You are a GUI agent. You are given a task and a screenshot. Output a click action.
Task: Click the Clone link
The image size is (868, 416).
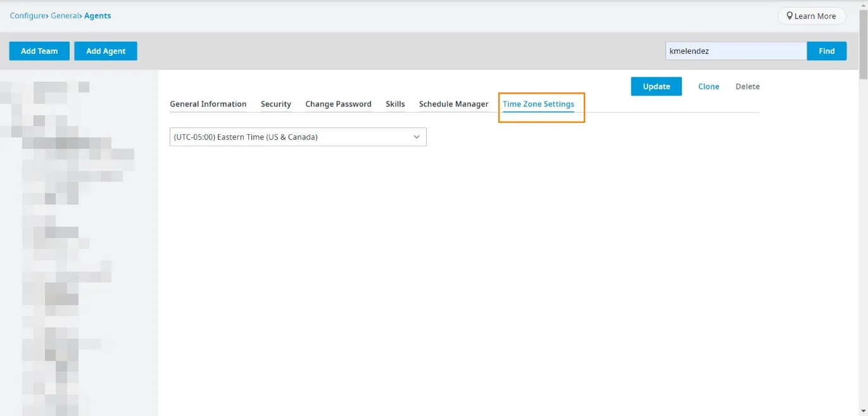tap(708, 87)
